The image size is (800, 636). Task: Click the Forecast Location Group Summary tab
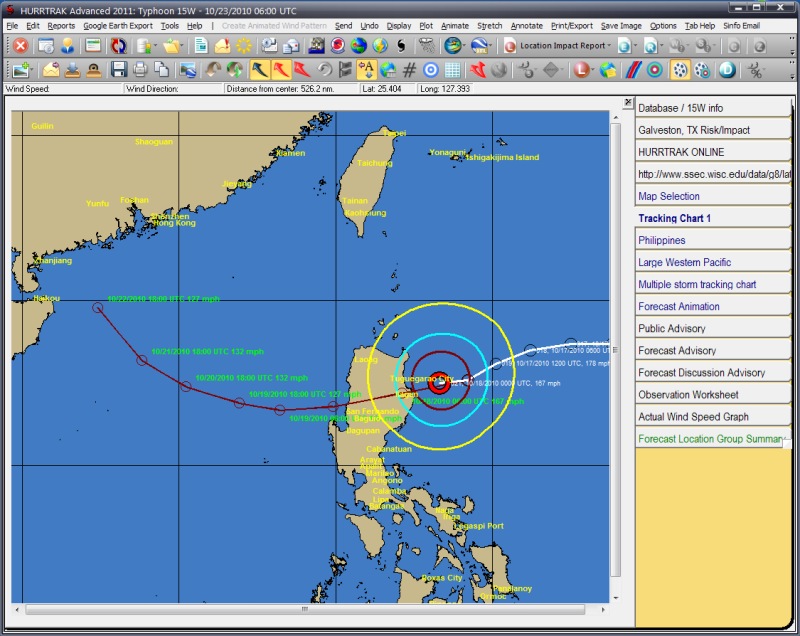(x=712, y=439)
